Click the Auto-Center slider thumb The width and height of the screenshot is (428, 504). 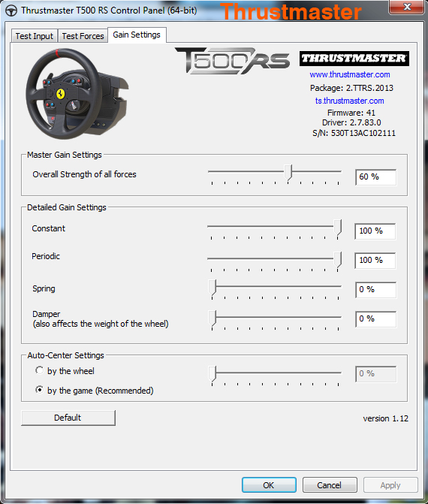tap(212, 373)
